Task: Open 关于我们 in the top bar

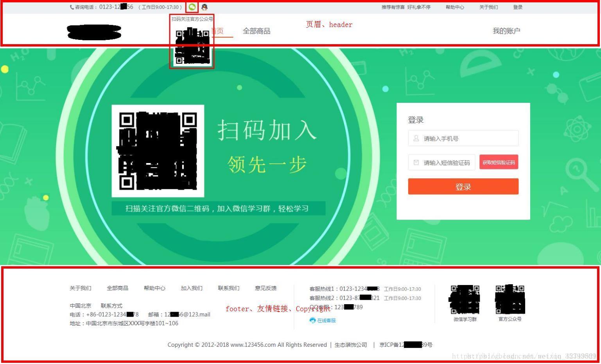Action: [489, 7]
